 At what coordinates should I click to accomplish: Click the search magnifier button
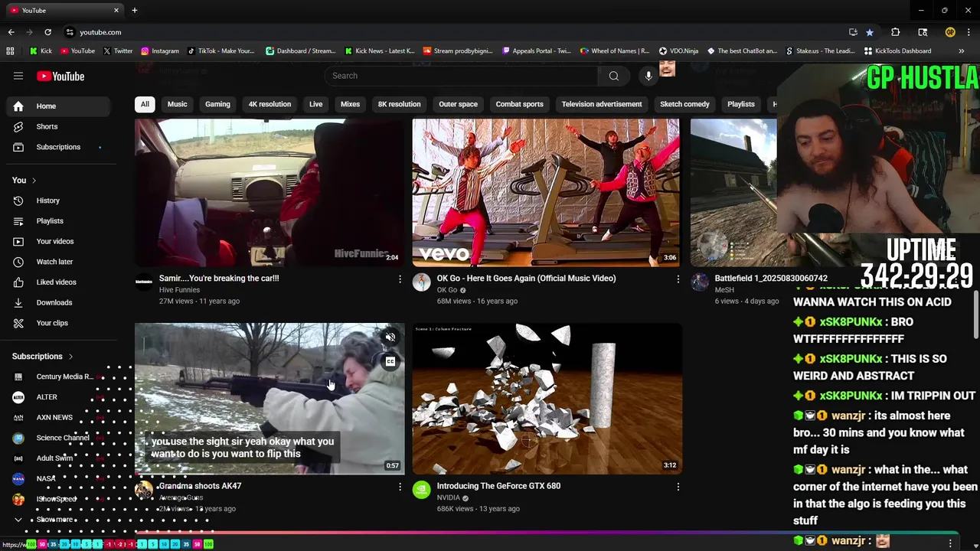(613, 76)
